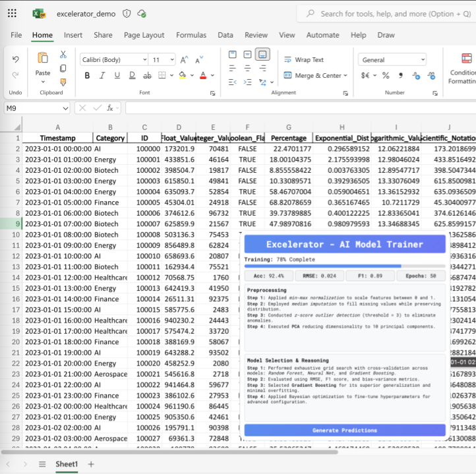The image size is (476, 474).
Task: Switch to the Insert tab
Action: [73, 35]
